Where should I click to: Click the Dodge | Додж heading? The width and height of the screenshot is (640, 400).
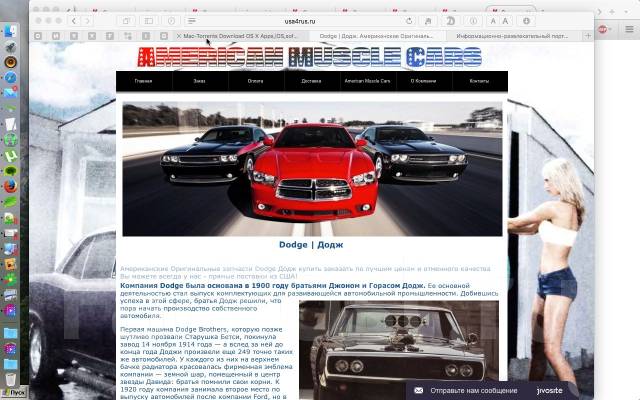[x=311, y=244]
